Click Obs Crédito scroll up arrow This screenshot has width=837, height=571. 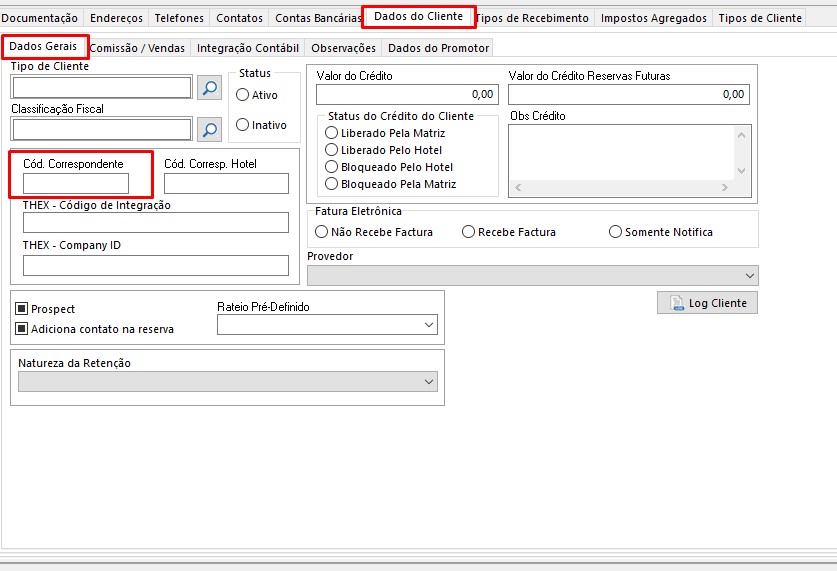pos(741,136)
